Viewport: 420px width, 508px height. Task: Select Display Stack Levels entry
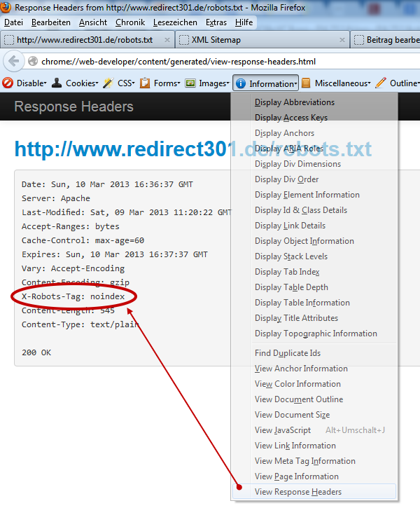(314, 256)
